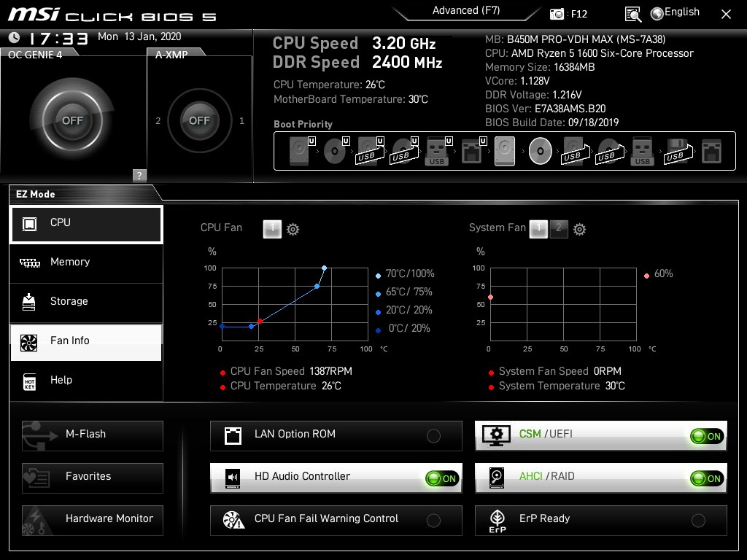Screen dimensions: 747x560
Task: Select the Fan Info section
Action: coord(86,342)
